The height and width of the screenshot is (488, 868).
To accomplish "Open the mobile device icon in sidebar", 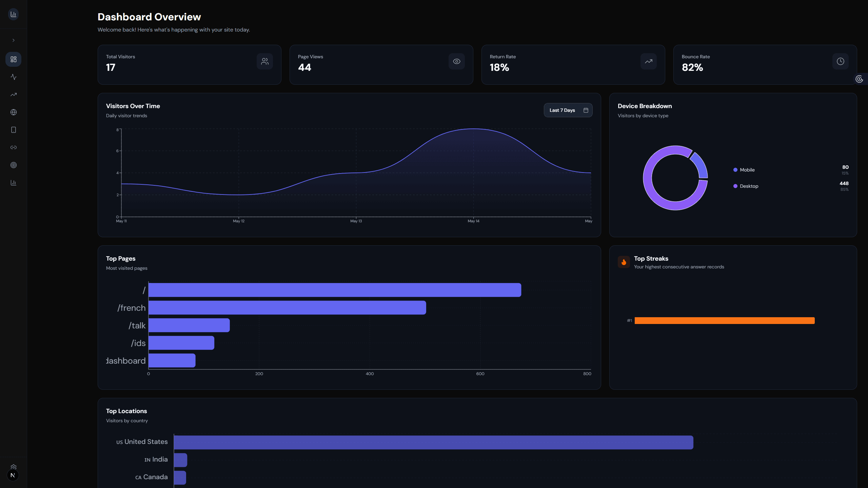I will [14, 130].
